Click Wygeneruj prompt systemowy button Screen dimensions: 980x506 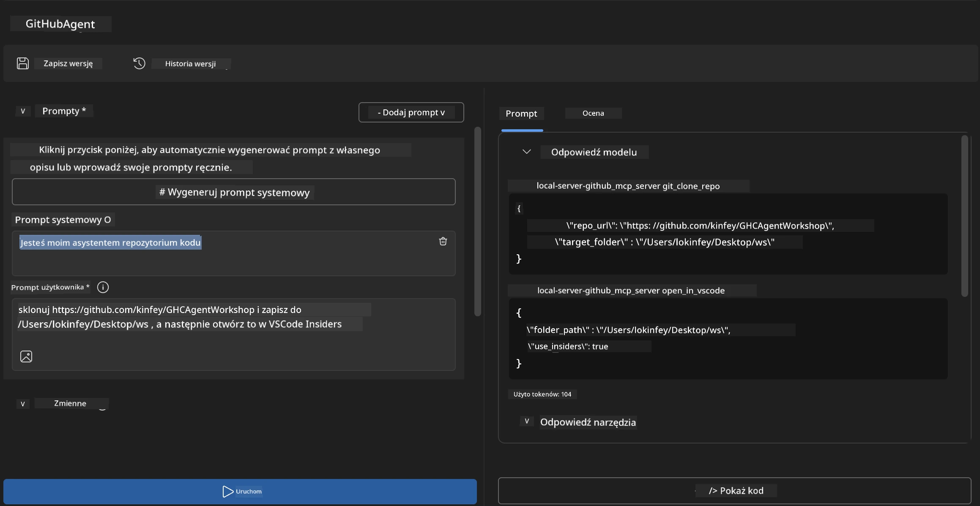234,192
